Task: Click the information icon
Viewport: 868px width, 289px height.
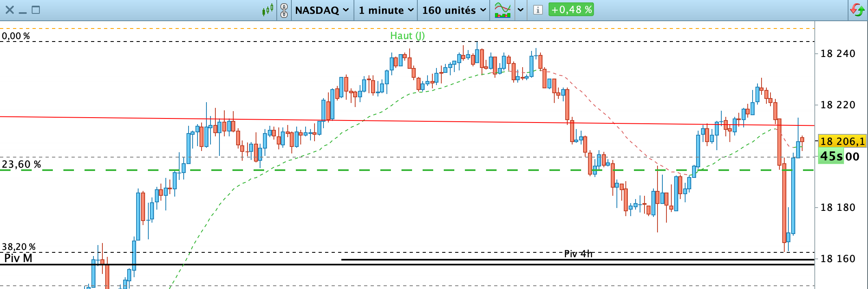Action: (x=538, y=10)
